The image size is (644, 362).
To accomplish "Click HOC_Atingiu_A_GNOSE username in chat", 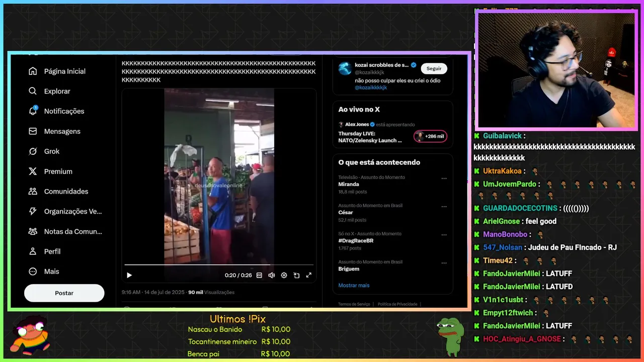I will click(522, 339).
